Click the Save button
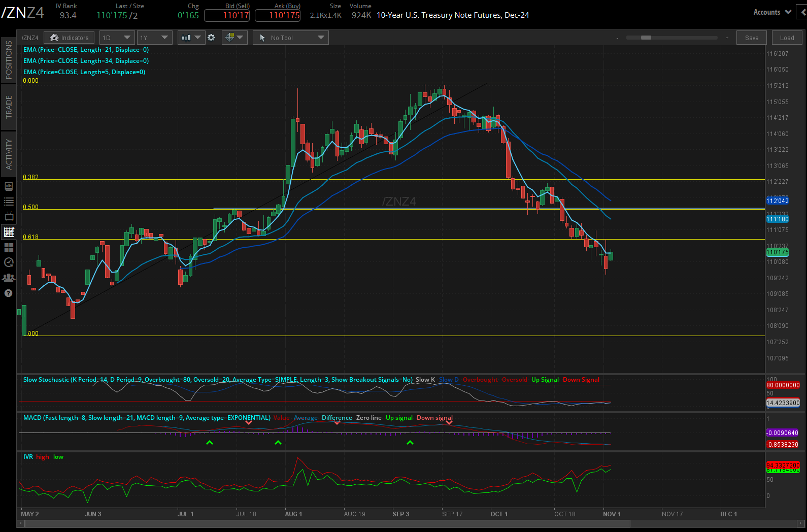This screenshot has height=532, width=807. click(752, 38)
